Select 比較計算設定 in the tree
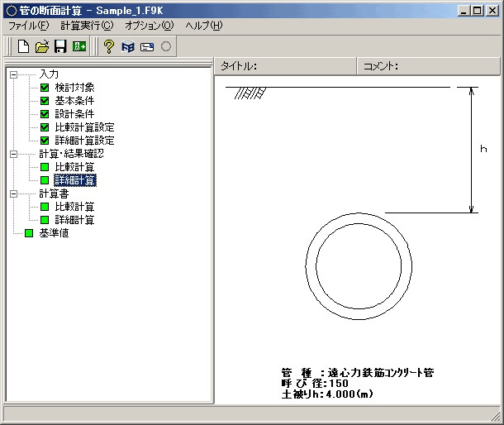The height and width of the screenshot is (425, 504). click(x=84, y=127)
